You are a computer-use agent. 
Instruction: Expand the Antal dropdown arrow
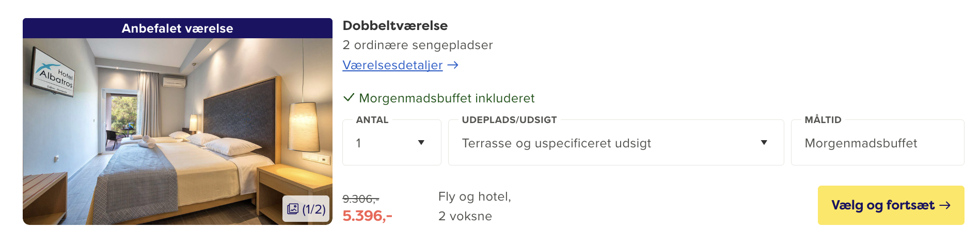(x=421, y=143)
